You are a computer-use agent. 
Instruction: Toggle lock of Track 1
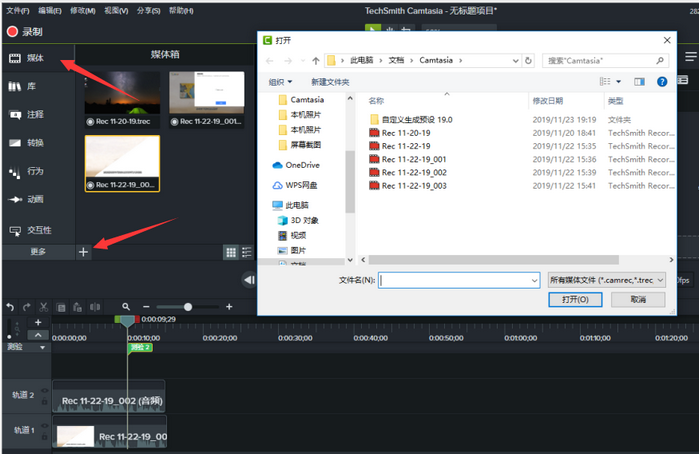pos(45,436)
